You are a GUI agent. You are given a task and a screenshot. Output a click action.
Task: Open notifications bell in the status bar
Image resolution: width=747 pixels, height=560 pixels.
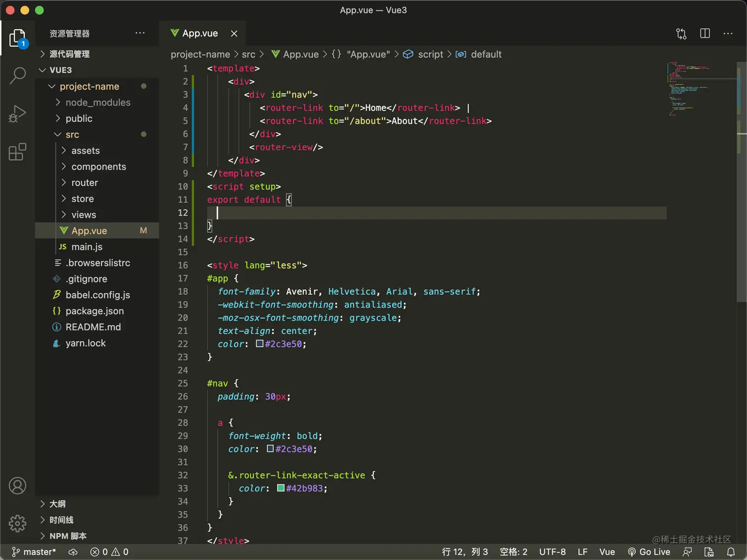tap(731, 552)
